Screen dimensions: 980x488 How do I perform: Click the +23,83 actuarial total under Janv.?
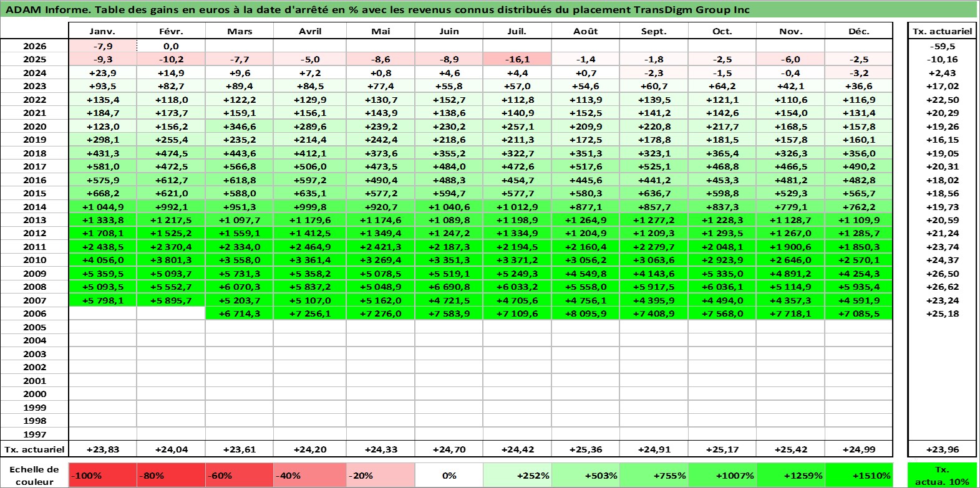[102, 449]
